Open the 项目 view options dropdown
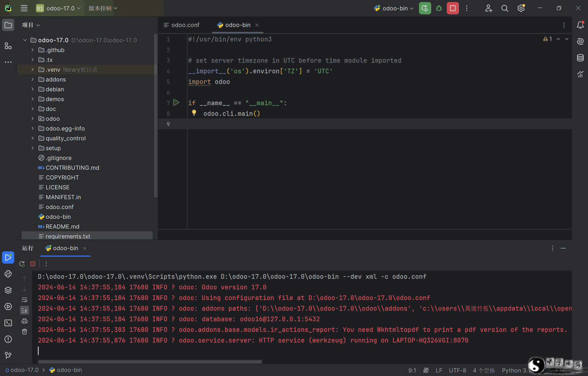 coord(31,25)
